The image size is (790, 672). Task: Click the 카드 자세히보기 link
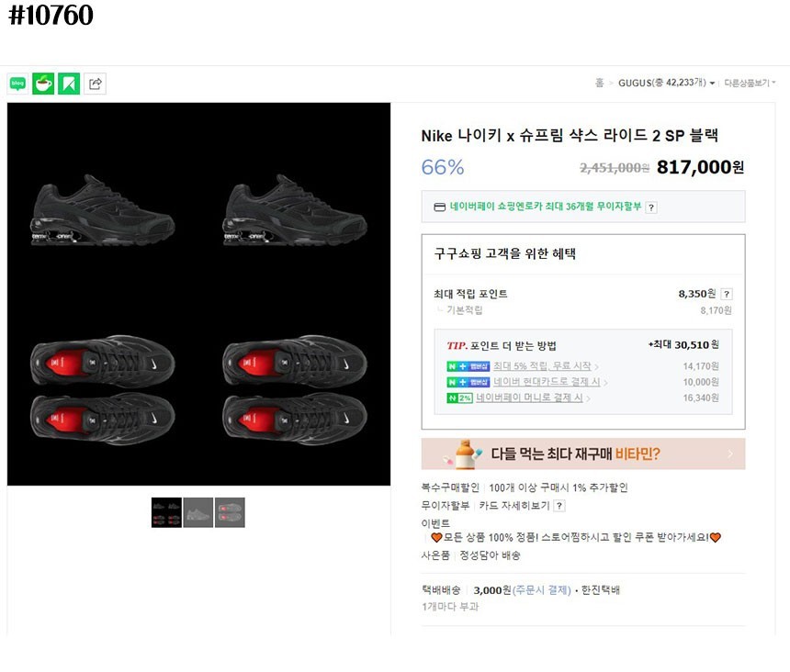click(513, 506)
